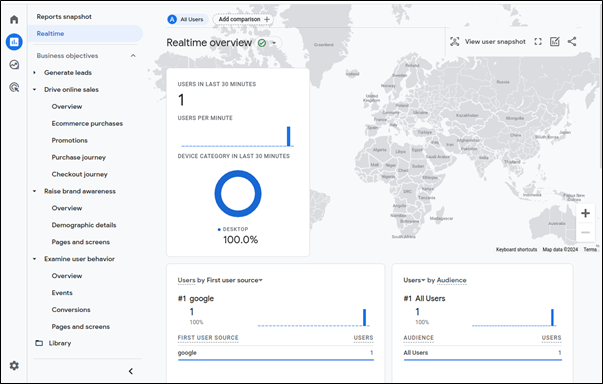Collapse the Business objectives section
This screenshot has height=384, width=603.
pyautogui.click(x=133, y=56)
